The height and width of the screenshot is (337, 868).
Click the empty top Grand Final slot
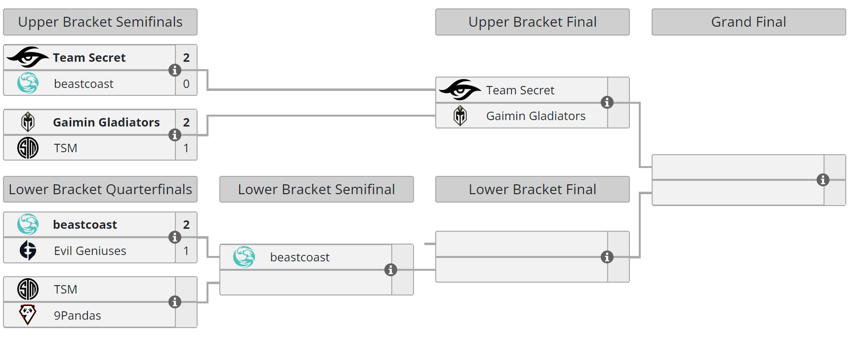(738, 168)
